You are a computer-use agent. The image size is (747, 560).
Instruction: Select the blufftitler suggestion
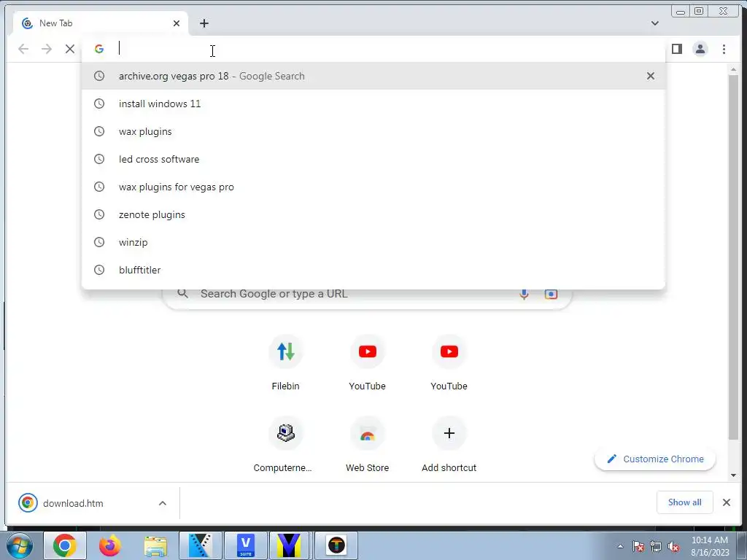point(373,270)
